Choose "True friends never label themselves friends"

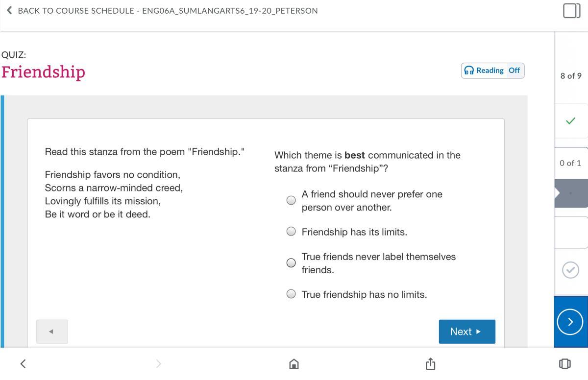291,263
